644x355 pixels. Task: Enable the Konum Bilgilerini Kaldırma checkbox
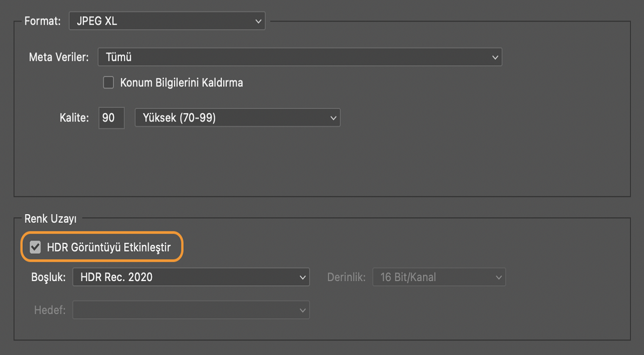(109, 83)
